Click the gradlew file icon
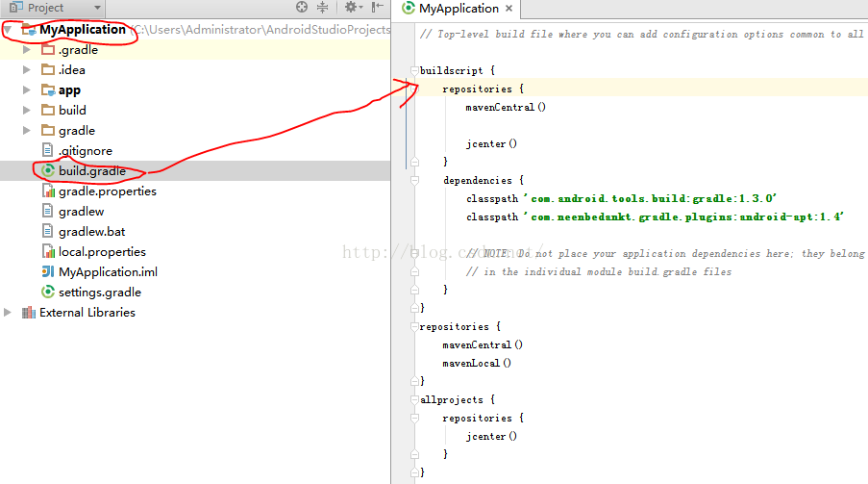The height and width of the screenshot is (484, 868). click(x=48, y=212)
